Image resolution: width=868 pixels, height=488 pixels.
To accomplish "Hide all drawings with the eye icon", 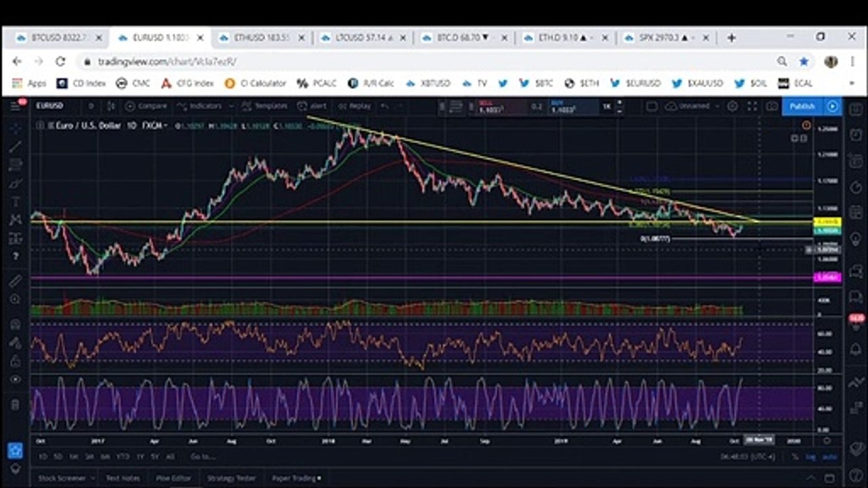I will click(16, 380).
